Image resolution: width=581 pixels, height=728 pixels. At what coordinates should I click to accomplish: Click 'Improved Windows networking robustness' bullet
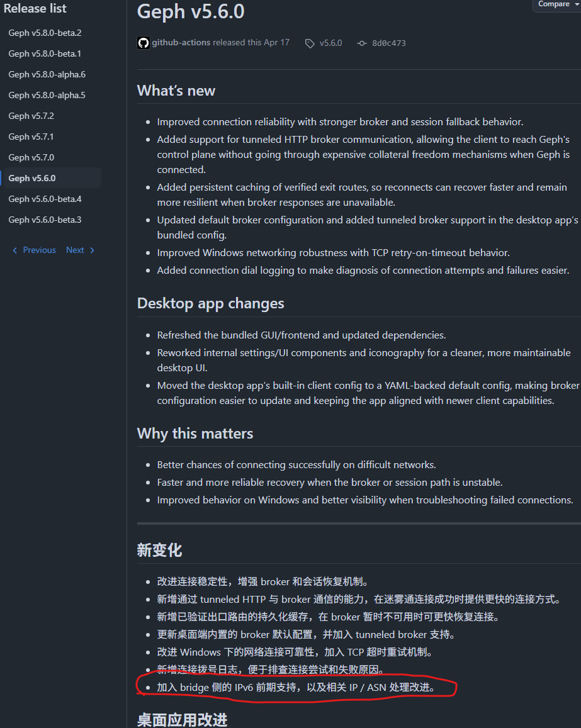point(333,253)
